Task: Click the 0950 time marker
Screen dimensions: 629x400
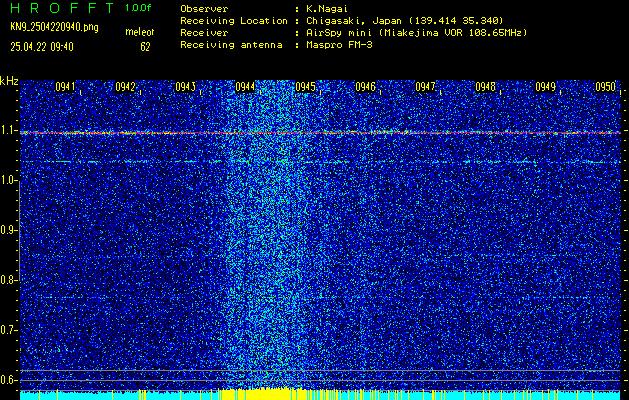Action: pos(605,87)
